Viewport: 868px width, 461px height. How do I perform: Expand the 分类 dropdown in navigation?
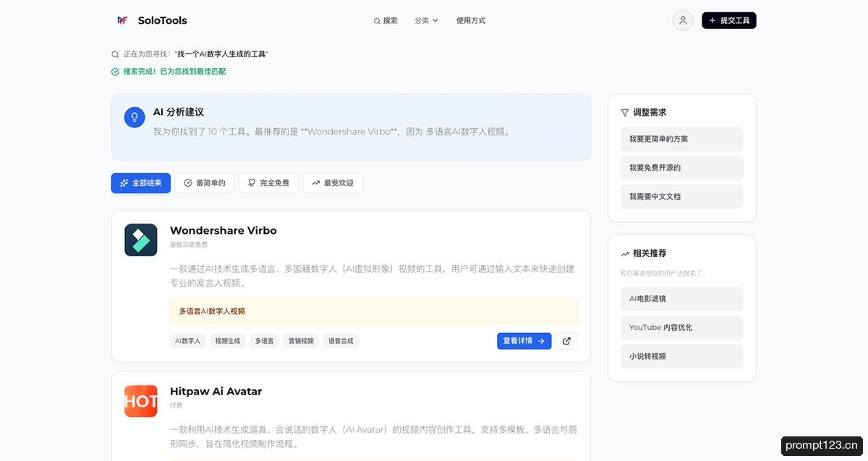point(426,20)
